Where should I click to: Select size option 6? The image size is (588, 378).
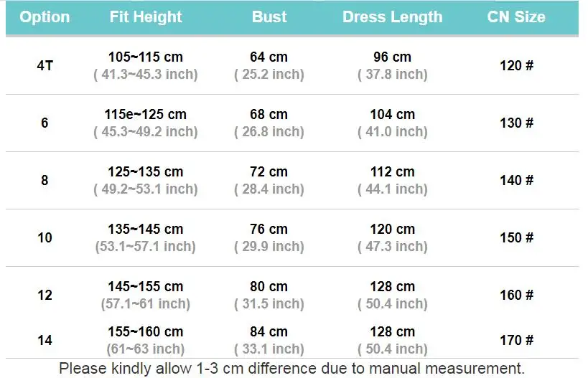tap(45, 123)
